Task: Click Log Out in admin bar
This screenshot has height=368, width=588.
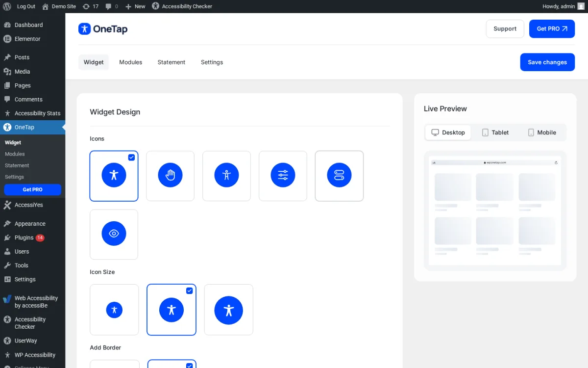Action: 26,6
